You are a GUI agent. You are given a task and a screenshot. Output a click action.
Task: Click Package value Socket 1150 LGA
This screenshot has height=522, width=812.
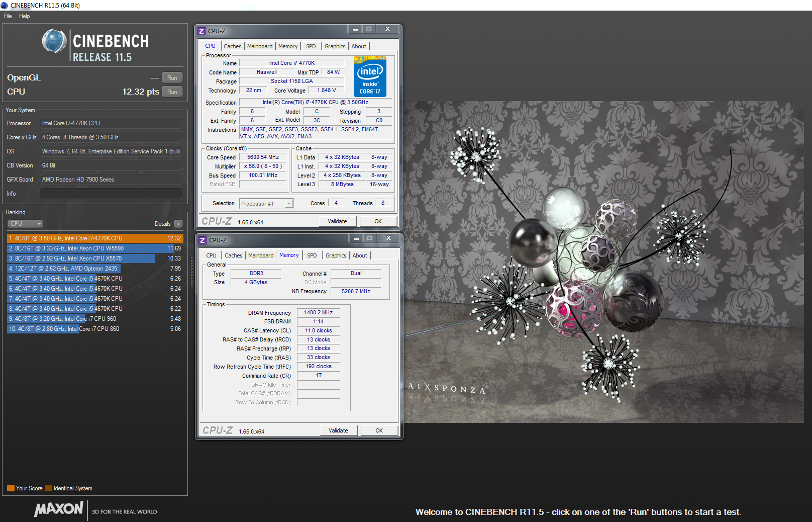pos(292,81)
